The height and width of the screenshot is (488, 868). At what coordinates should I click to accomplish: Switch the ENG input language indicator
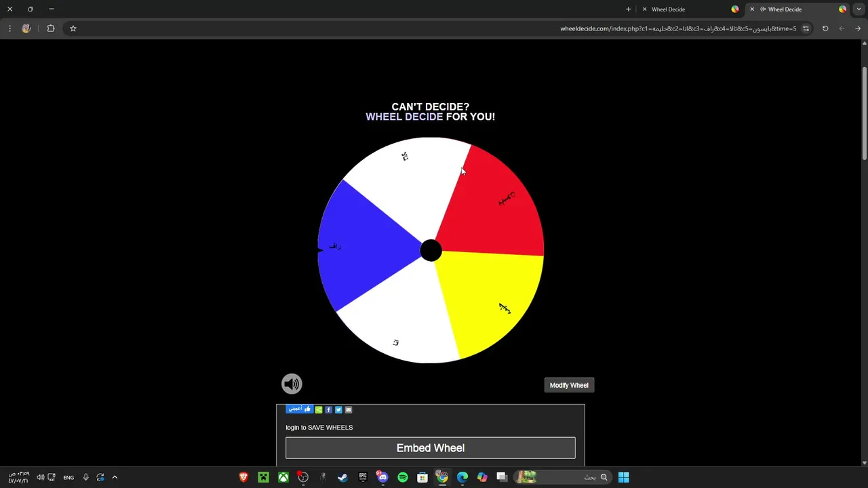(68, 477)
